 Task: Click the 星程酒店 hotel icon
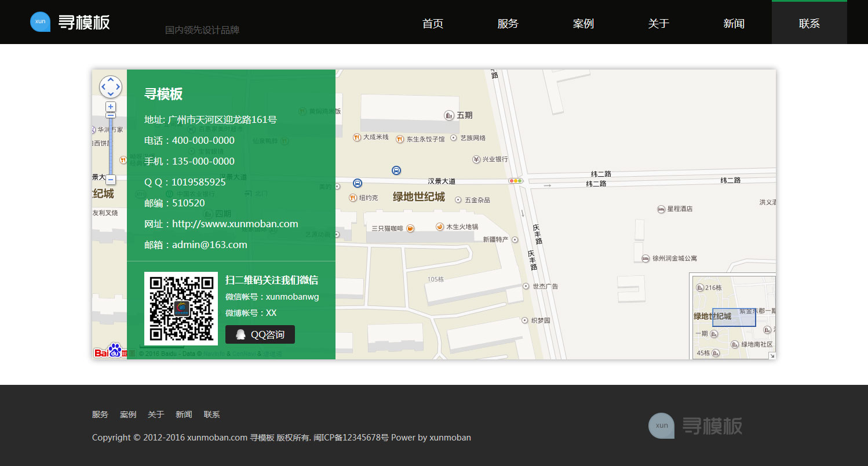pyautogui.click(x=661, y=209)
